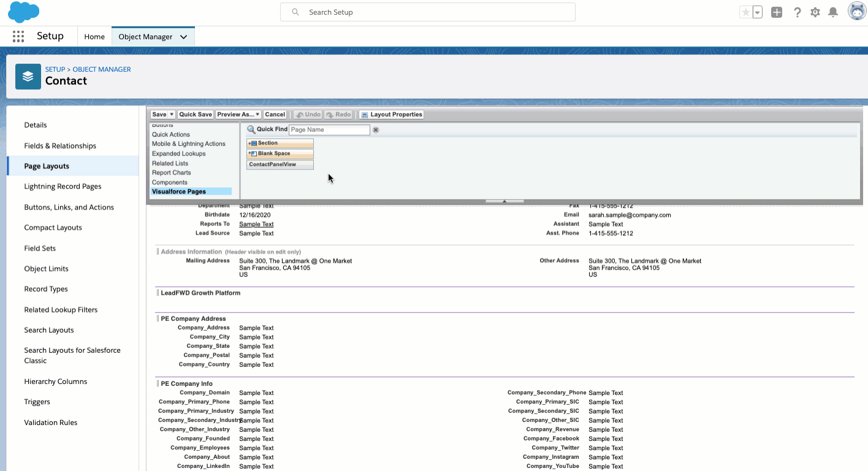
Task: Clear Quick Find with the X icon
Action: click(376, 130)
